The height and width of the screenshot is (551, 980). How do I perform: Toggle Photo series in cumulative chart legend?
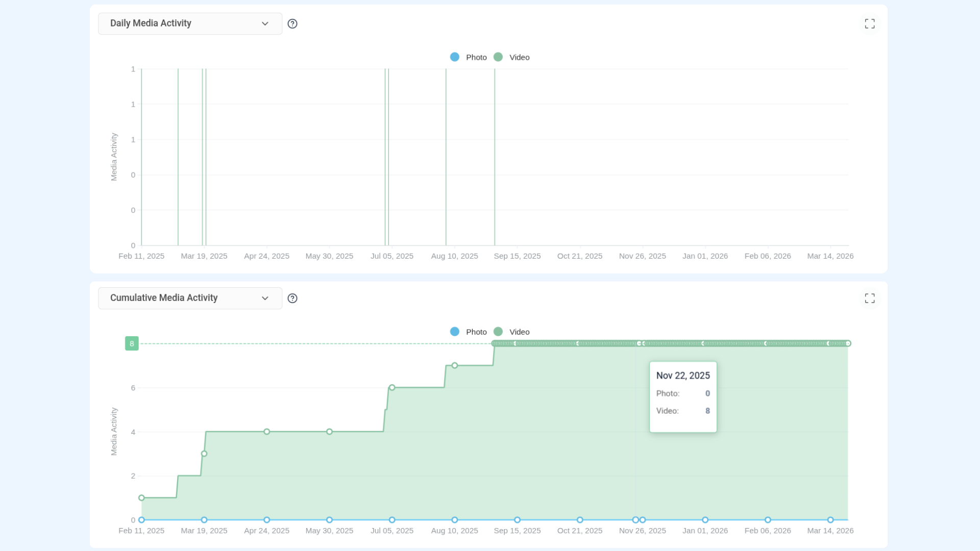point(476,332)
